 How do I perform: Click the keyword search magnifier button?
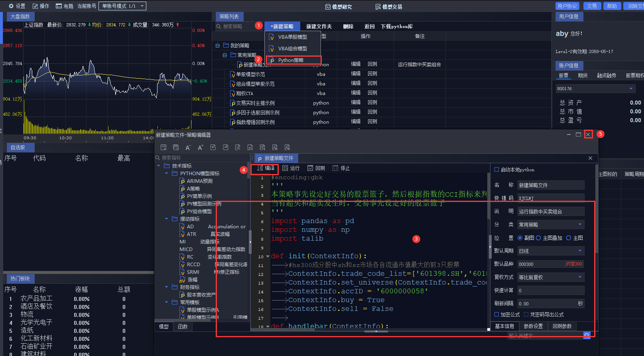(587, 335)
